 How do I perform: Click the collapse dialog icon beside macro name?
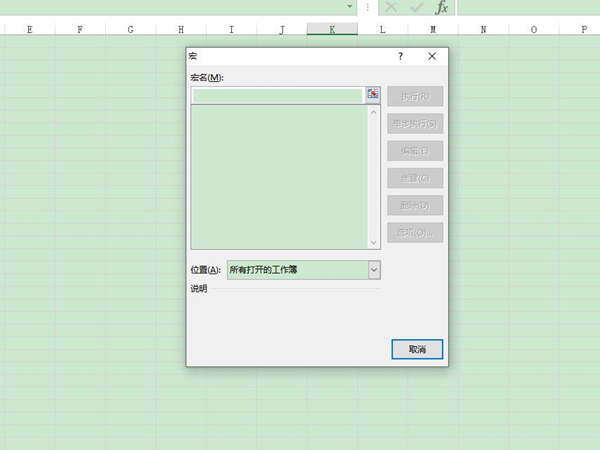(x=373, y=95)
